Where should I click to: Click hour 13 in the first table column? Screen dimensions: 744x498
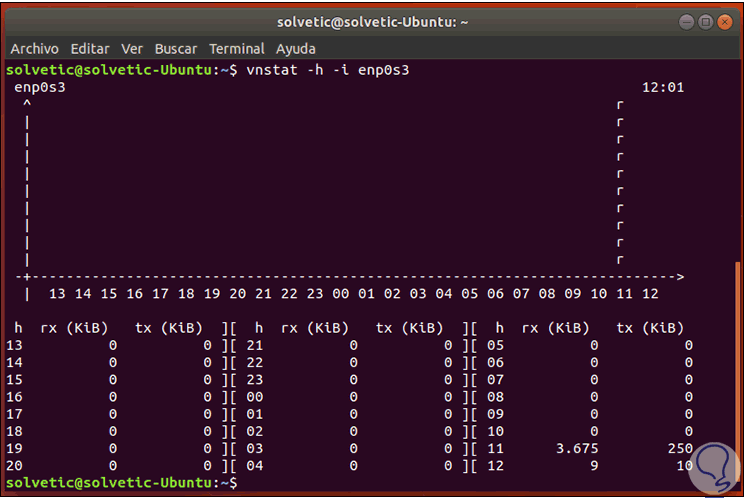point(14,345)
